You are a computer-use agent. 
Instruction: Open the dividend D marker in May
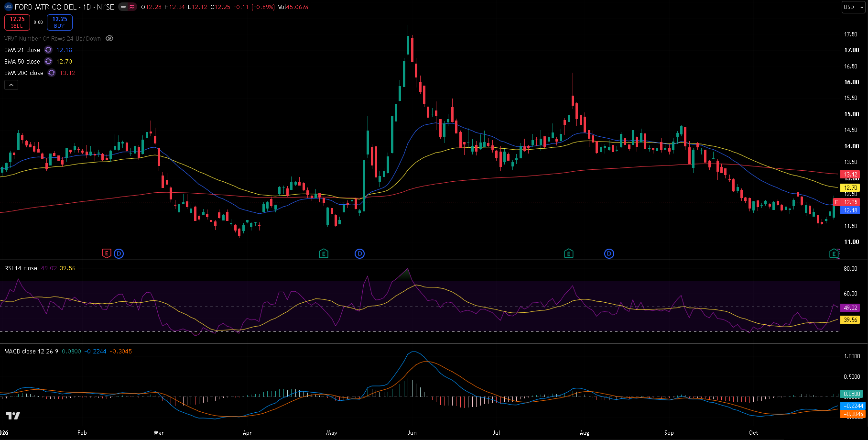(x=360, y=253)
